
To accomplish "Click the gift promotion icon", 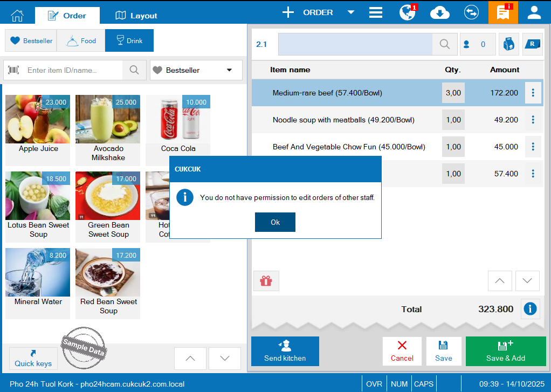I will coord(266,281).
